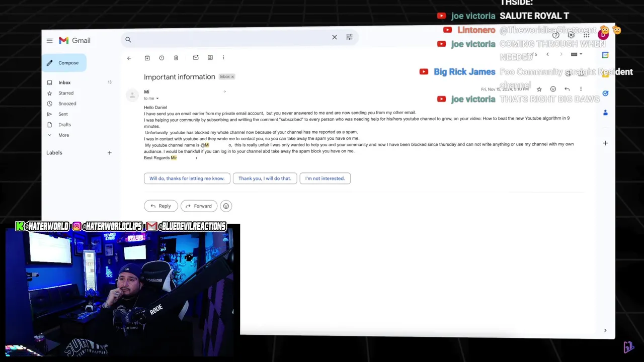The height and width of the screenshot is (362, 644).
Task: Choose 'Will do, thanks for letting me know.'
Action: click(187, 178)
